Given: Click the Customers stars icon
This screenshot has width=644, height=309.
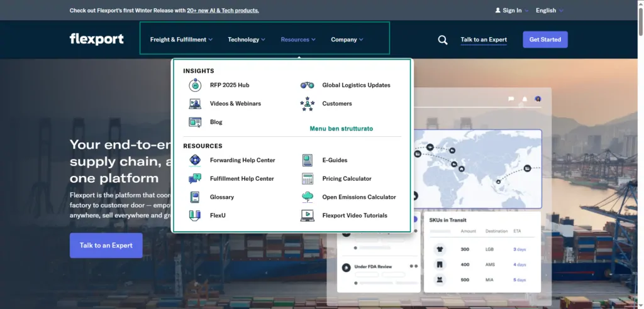Looking at the screenshot, I should pyautogui.click(x=307, y=104).
